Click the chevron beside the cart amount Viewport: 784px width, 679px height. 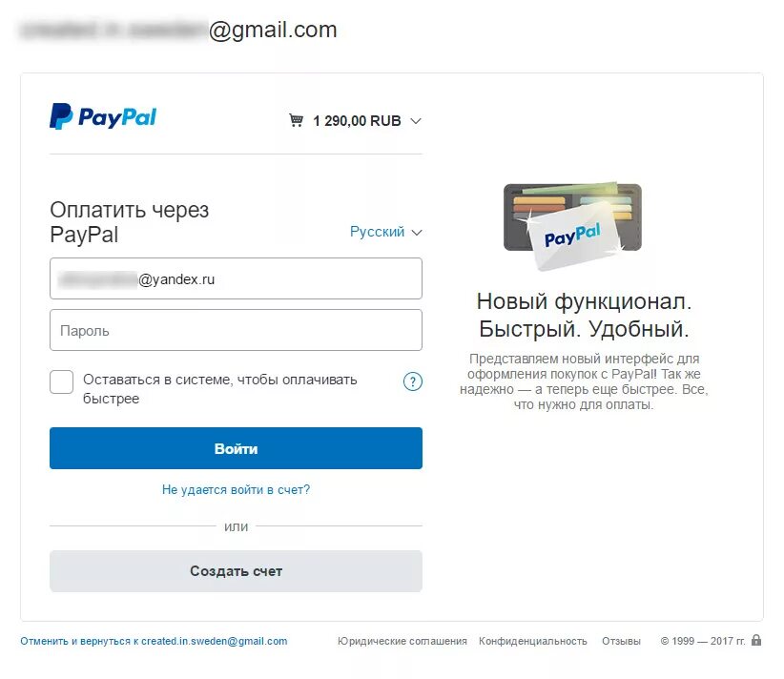click(416, 121)
